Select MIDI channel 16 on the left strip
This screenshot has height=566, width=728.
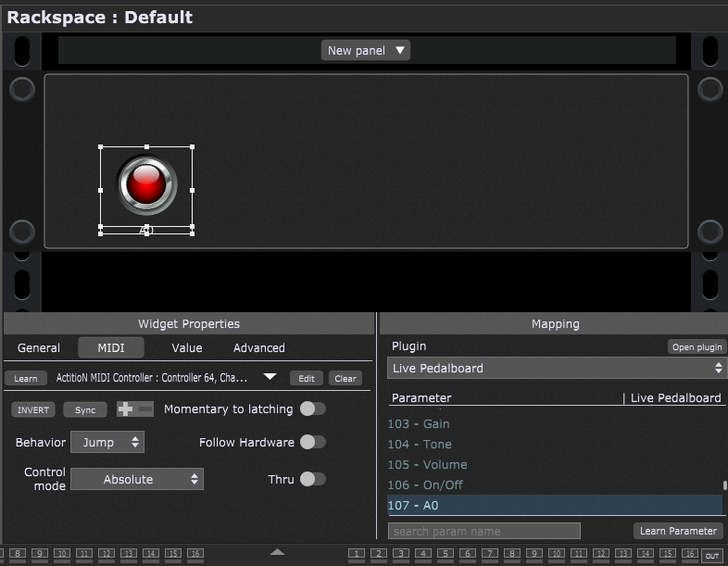[x=195, y=554]
